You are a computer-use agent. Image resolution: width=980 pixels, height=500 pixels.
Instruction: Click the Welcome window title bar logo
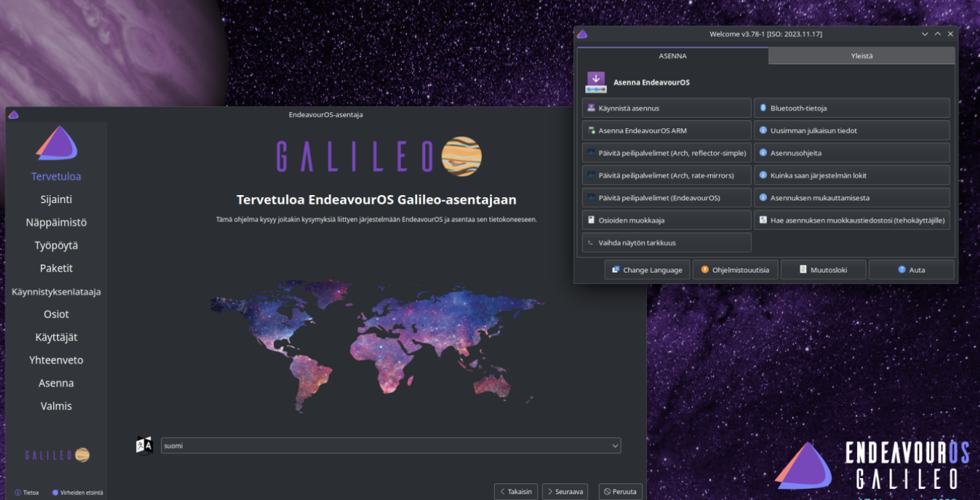click(582, 34)
